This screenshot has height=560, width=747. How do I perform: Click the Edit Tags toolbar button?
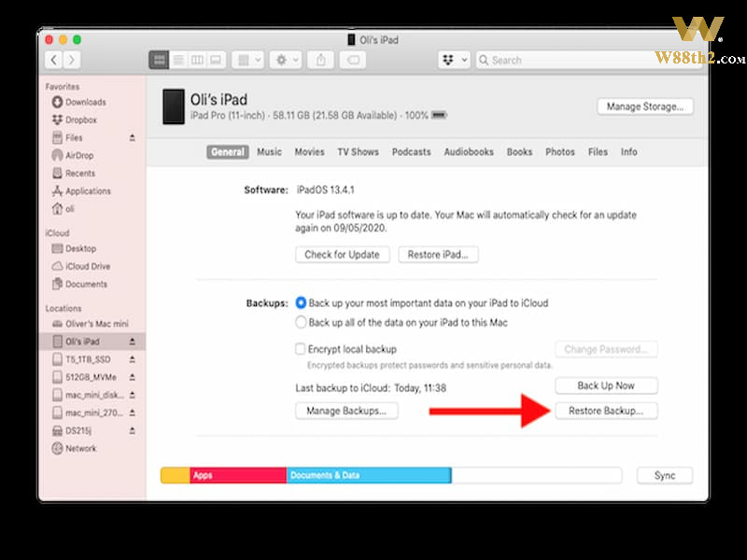coord(353,60)
